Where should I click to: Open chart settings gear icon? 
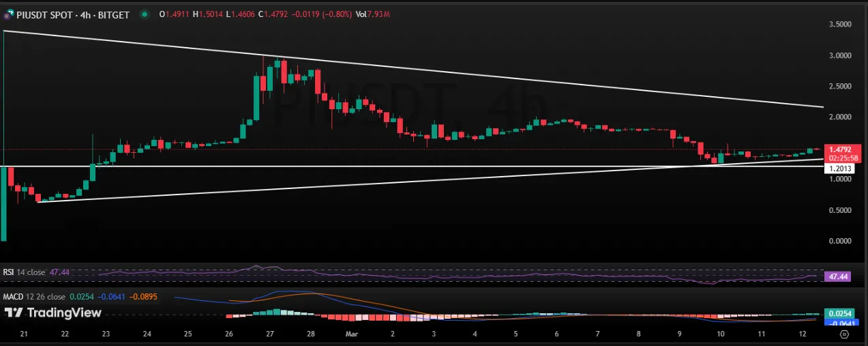point(844,334)
